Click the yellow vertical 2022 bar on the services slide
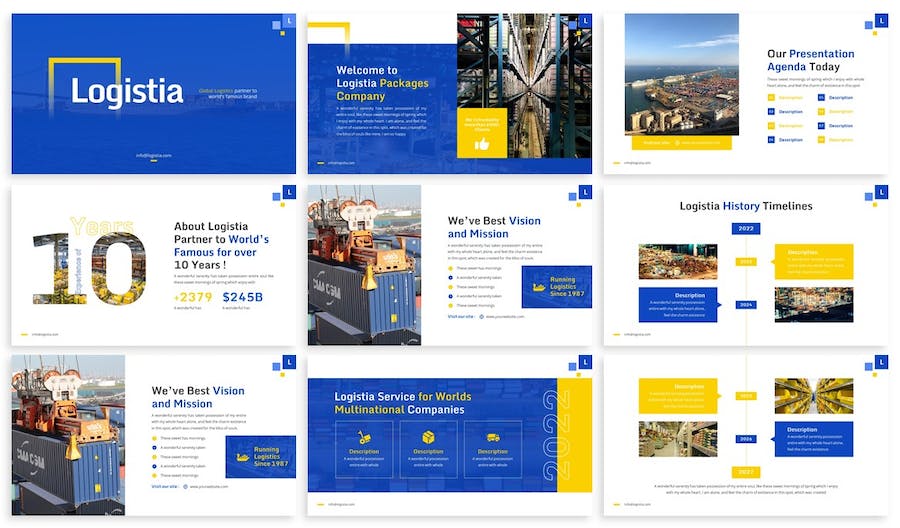Screen dimensions: 900x528 point(574,435)
